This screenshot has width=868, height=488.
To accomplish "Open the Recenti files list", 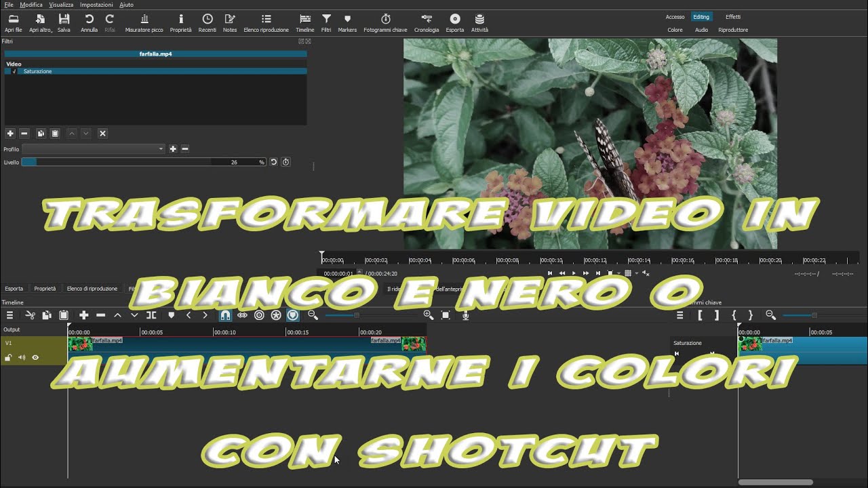I will (208, 23).
